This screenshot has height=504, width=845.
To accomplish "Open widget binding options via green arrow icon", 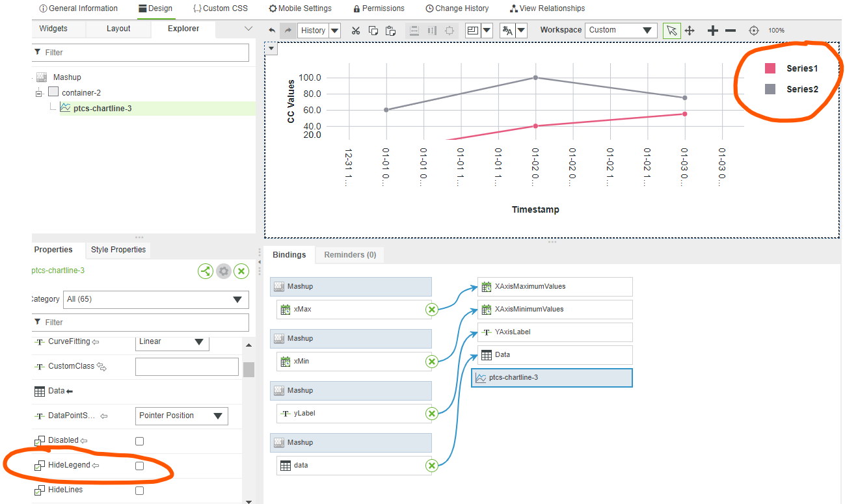I will click(206, 271).
